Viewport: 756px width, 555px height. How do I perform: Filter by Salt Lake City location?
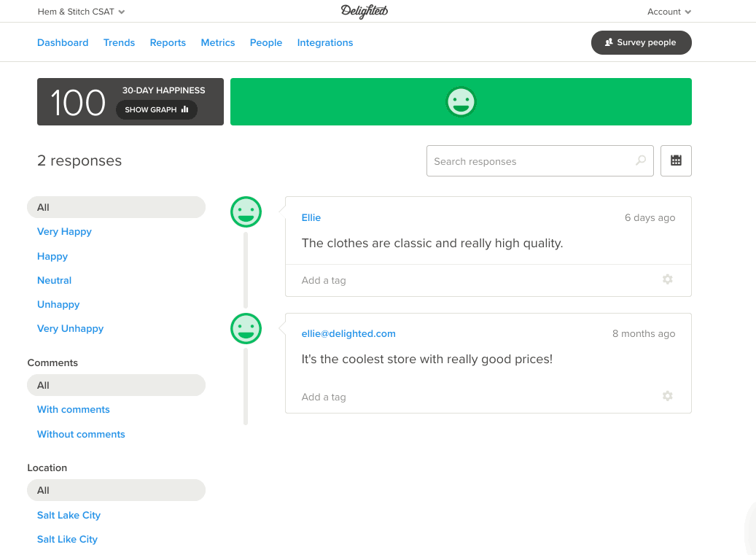click(69, 515)
